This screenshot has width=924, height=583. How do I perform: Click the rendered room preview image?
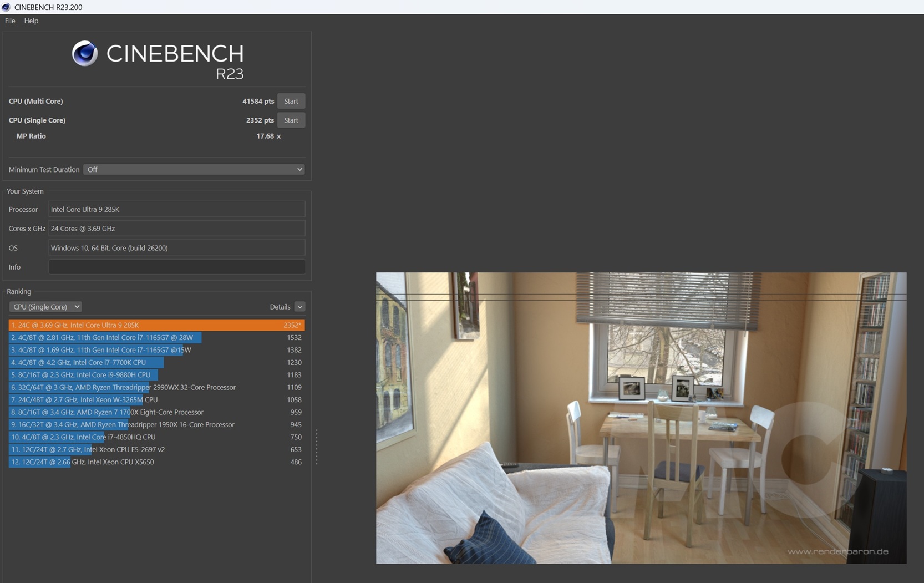[x=641, y=418]
